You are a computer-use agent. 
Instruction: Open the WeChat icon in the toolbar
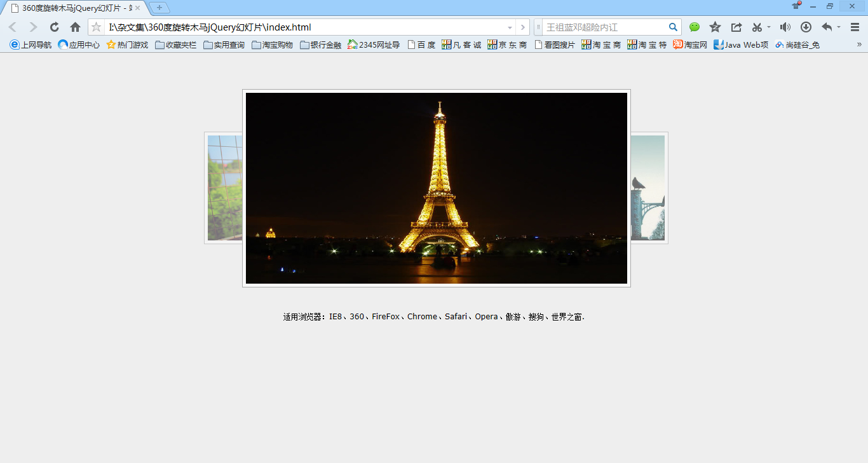[695, 27]
